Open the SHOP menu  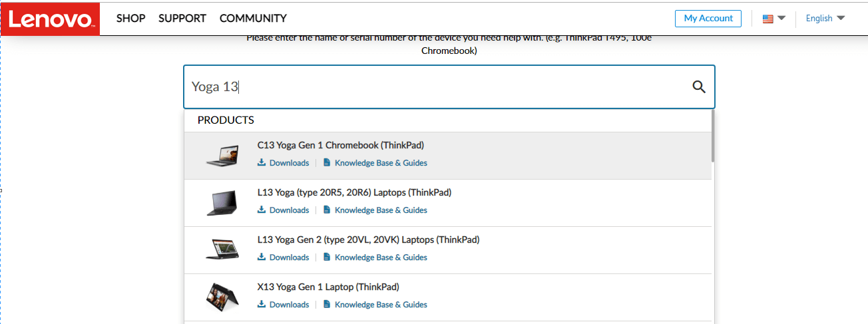coord(130,18)
